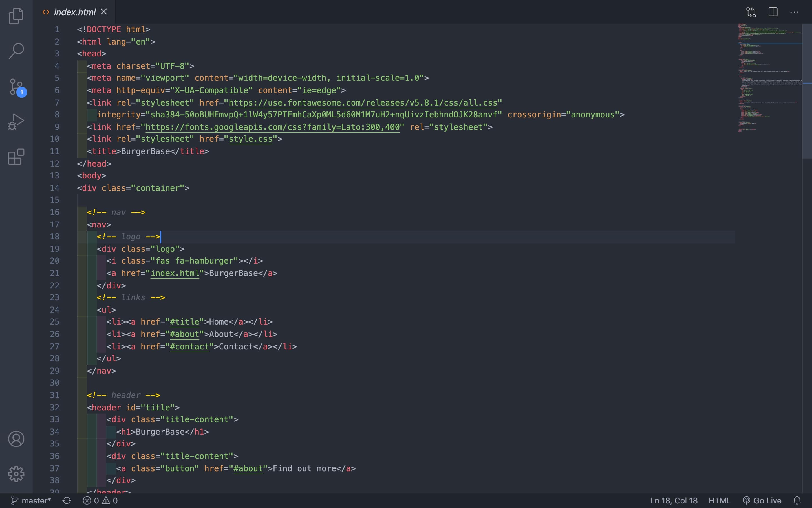Viewport: 812px width, 508px height.
Task: Click line number 3 in the gutter
Action: pyautogui.click(x=57, y=54)
